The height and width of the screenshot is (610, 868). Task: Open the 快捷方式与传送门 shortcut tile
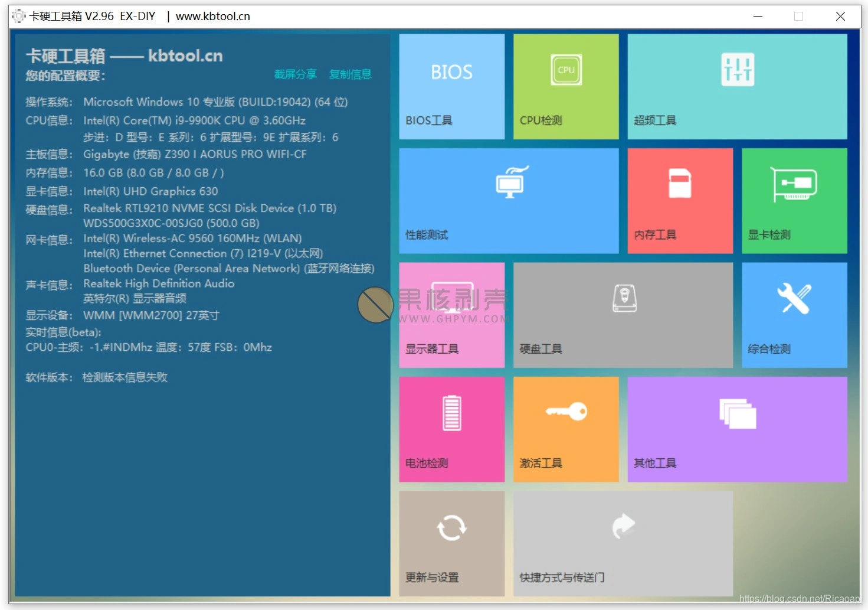(623, 543)
